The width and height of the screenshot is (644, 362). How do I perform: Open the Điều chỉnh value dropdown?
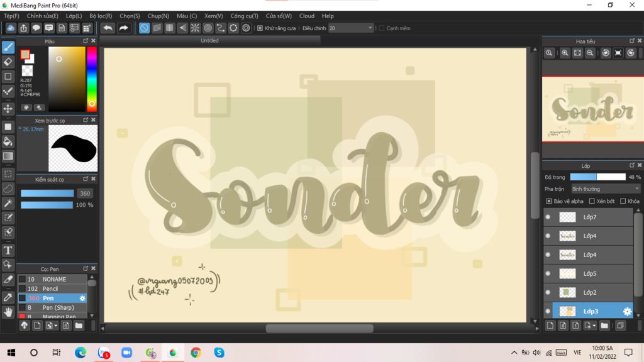coord(351,28)
